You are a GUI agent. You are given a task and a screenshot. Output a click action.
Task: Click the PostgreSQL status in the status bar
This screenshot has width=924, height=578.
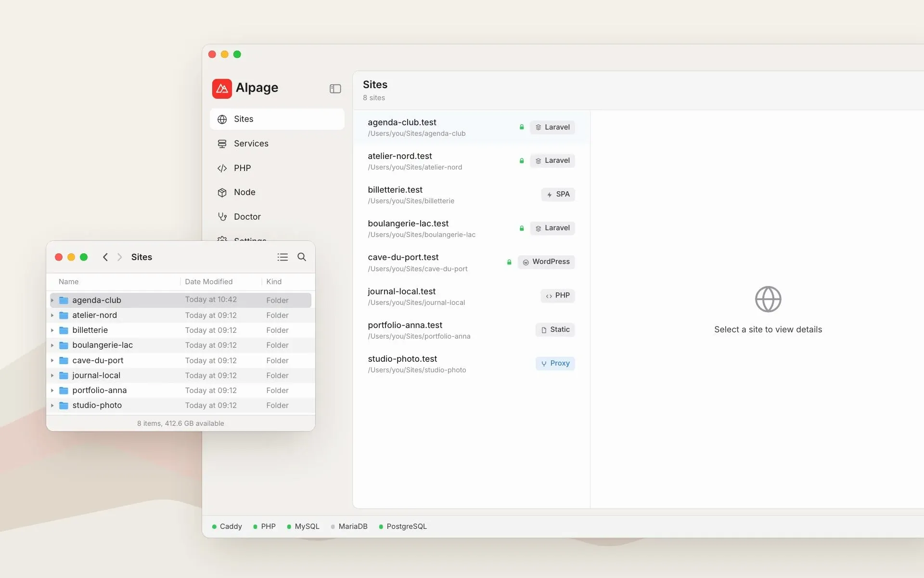[x=403, y=526]
